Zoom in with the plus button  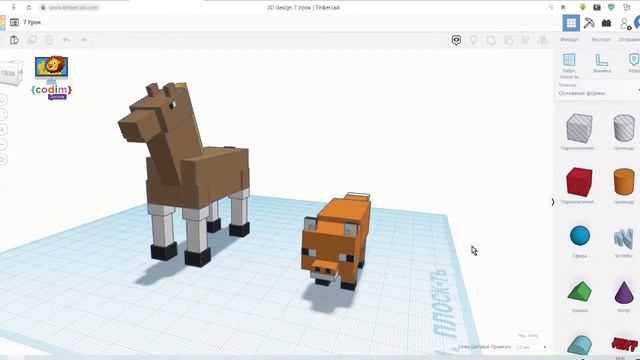click(x=2, y=129)
